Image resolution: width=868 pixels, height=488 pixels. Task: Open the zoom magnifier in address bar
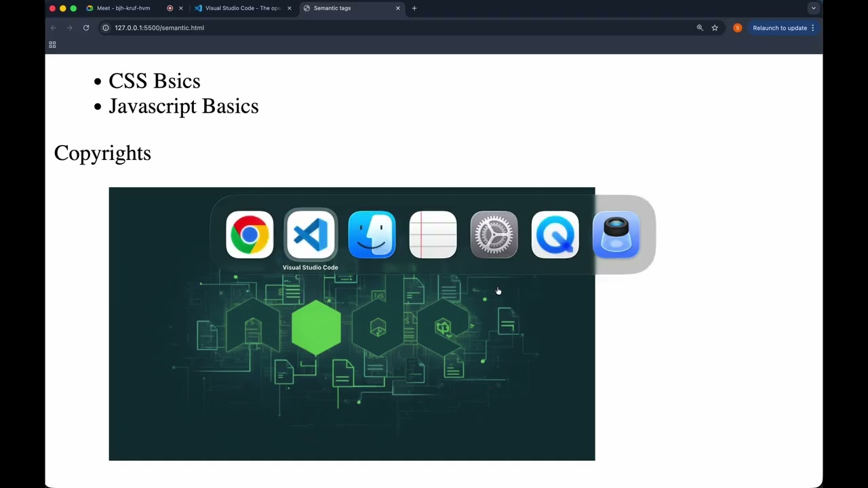click(x=700, y=28)
